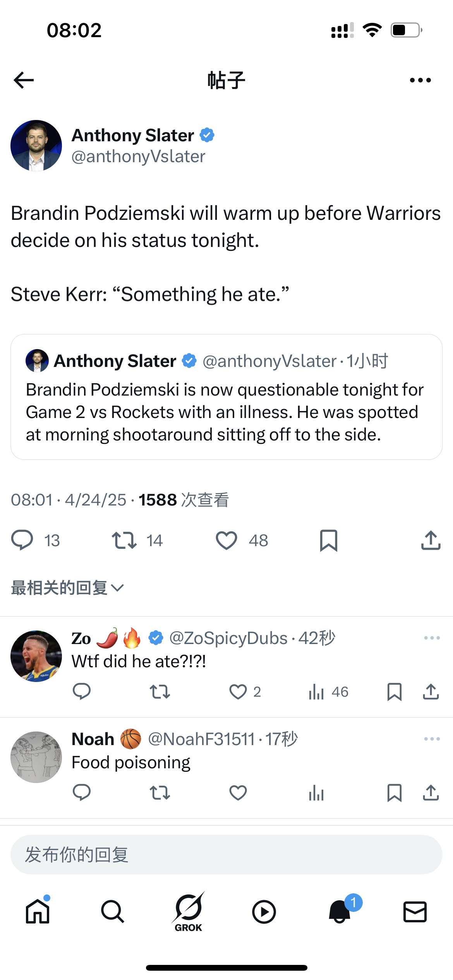Open more options for Noah's reply
Image resolution: width=453 pixels, height=980 pixels.
[432, 739]
